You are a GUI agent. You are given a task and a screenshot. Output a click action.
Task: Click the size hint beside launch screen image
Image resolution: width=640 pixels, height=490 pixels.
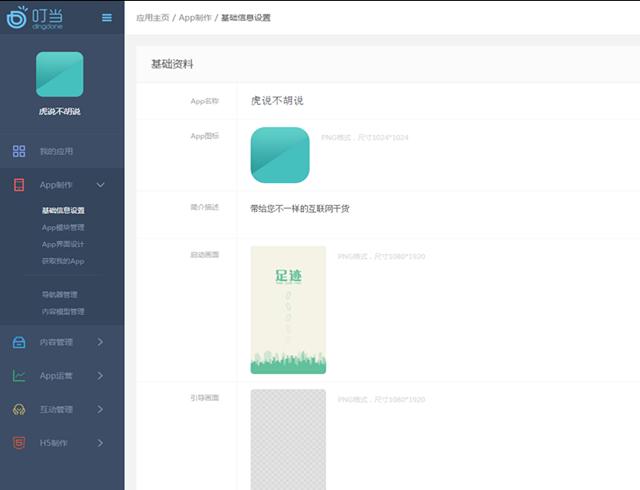[381, 256]
